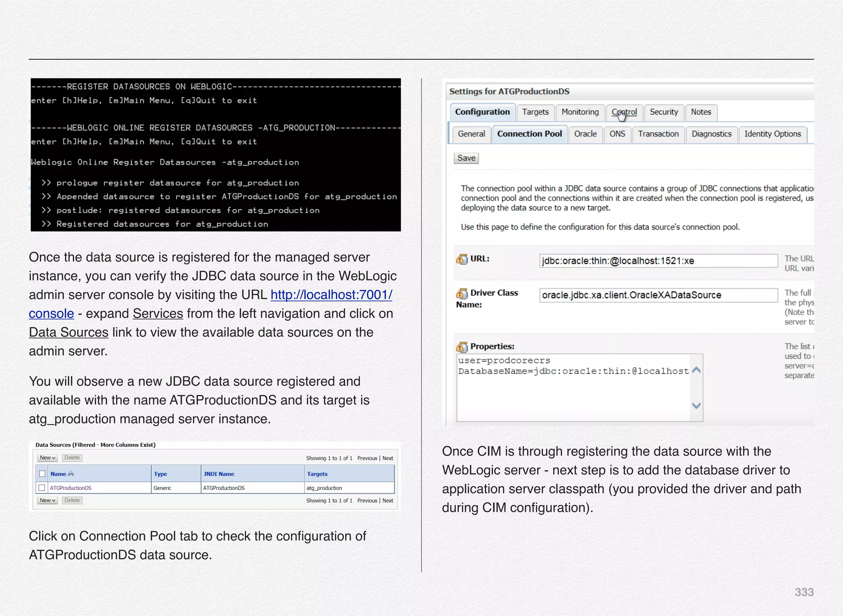Open the Security tab
Screen dimensions: 843x616
coord(664,112)
